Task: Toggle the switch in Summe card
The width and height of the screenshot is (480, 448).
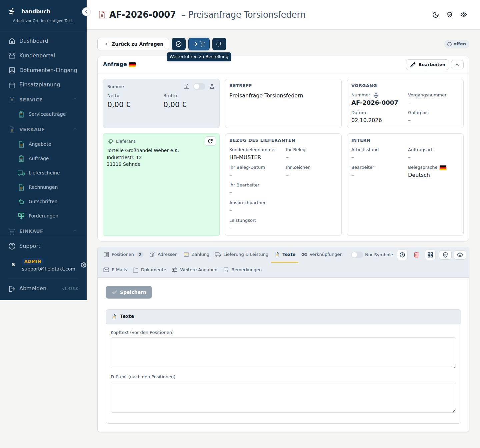Action: pyautogui.click(x=199, y=86)
